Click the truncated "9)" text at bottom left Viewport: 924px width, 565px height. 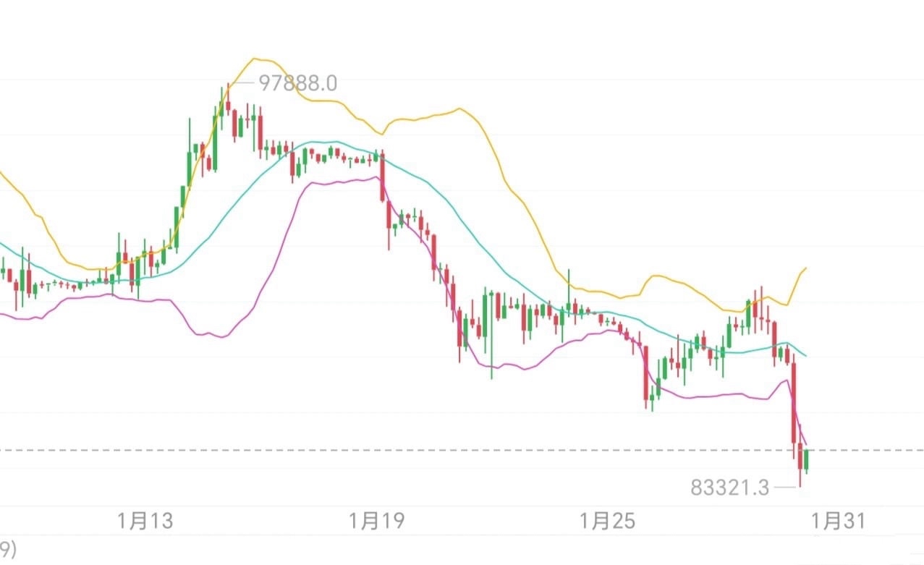click(x=7, y=548)
